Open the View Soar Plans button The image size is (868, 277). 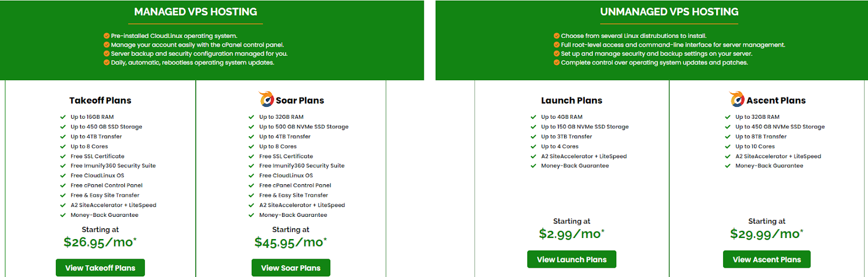tap(291, 268)
